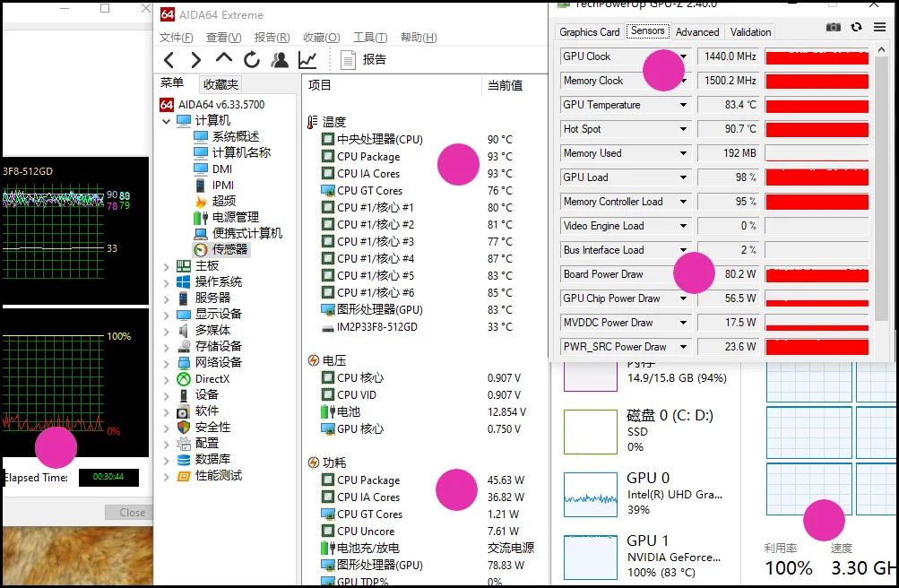
Task: Click the red GPU Load bar graph
Action: (817, 177)
